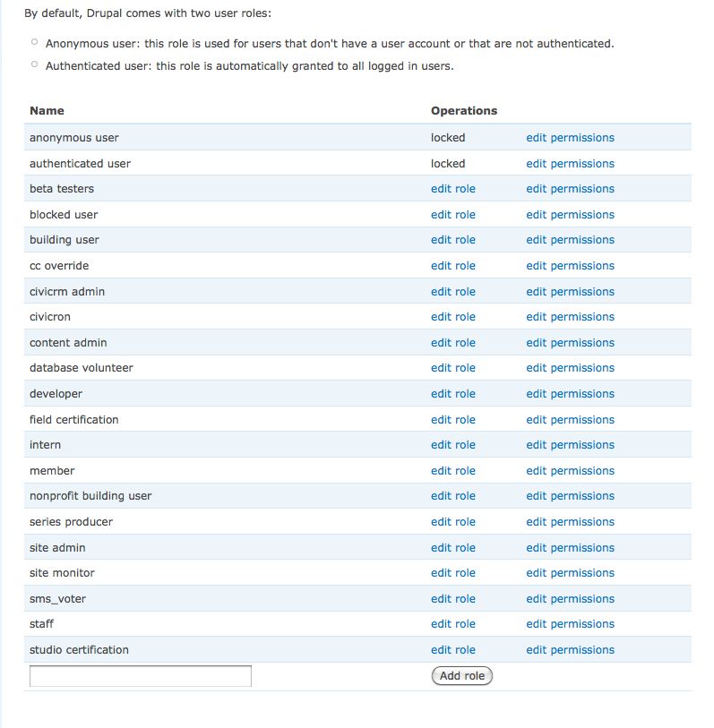Open edit role for studio certification
Screen dimensions: 714x728
[x=452, y=650]
